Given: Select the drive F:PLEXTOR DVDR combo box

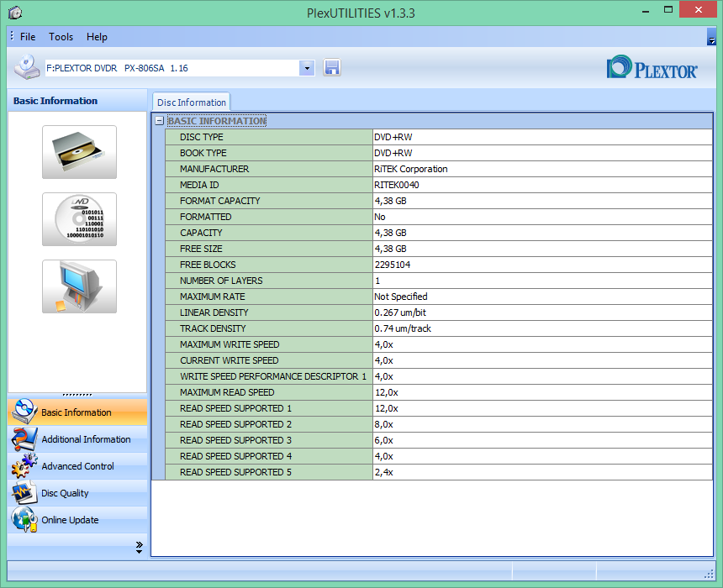Looking at the screenshot, I should (180, 68).
